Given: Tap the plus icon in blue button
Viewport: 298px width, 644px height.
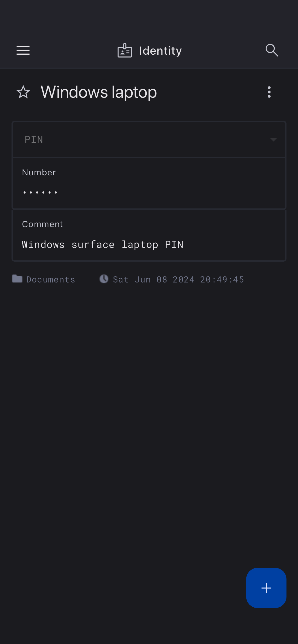Looking at the screenshot, I should [266, 588].
